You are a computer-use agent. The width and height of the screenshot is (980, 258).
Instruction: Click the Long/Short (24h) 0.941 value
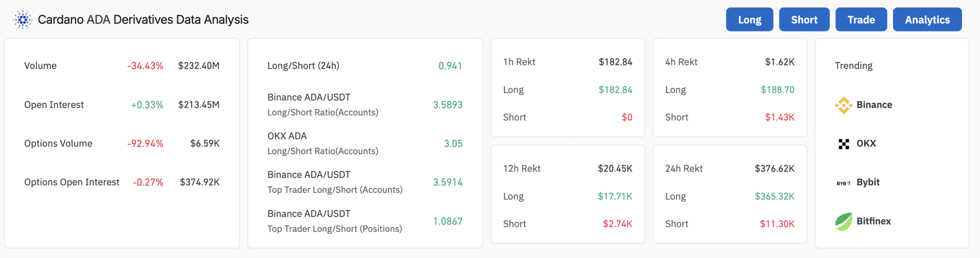pyautogui.click(x=450, y=66)
